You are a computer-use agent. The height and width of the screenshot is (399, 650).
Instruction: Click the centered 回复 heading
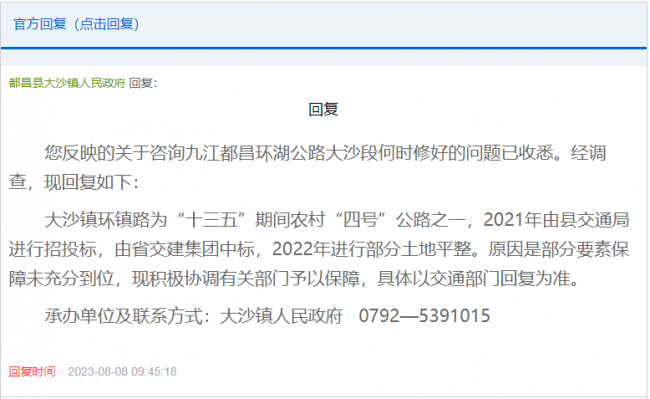(x=323, y=109)
